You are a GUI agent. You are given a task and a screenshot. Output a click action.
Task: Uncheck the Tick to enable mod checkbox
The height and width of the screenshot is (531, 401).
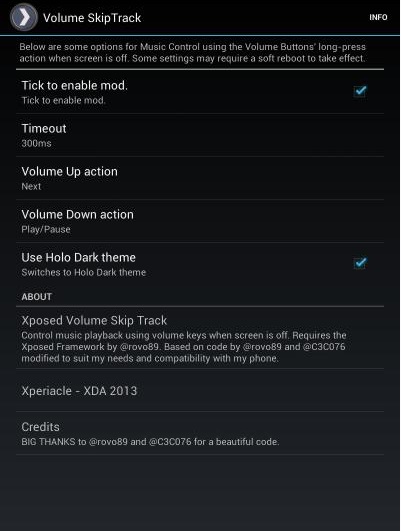click(x=360, y=91)
